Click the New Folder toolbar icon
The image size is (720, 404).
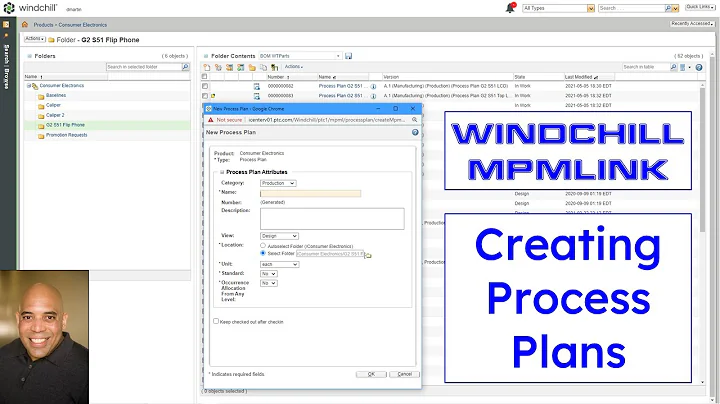(x=252, y=67)
